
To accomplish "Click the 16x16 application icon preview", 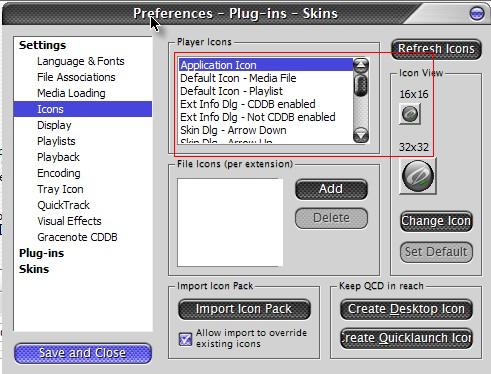I will [410, 114].
